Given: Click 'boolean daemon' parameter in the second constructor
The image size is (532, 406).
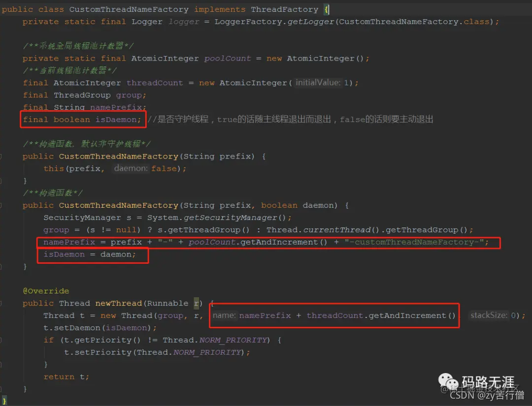Looking at the screenshot, I should (297, 205).
